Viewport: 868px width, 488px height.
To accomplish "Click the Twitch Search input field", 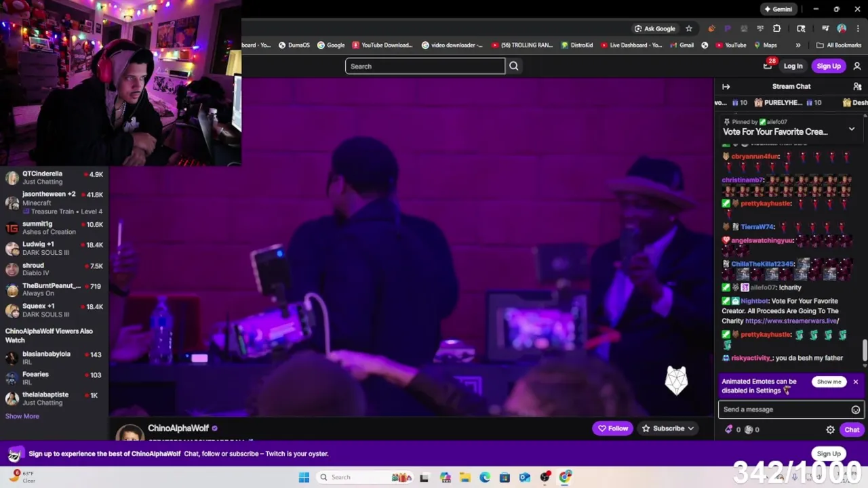I will point(425,66).
